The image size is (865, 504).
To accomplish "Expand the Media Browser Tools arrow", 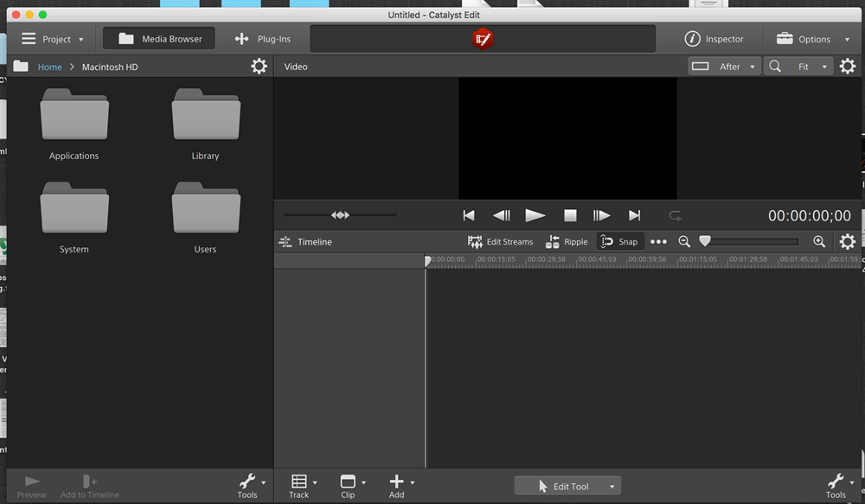I will point(264,482).
